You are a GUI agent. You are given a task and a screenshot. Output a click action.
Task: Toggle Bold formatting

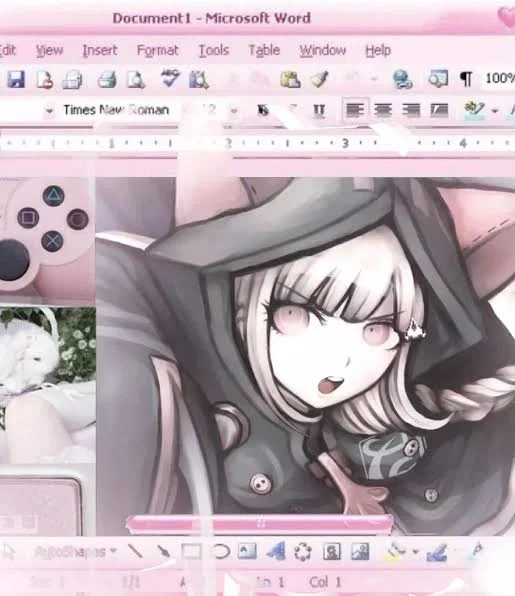[263, 110]
